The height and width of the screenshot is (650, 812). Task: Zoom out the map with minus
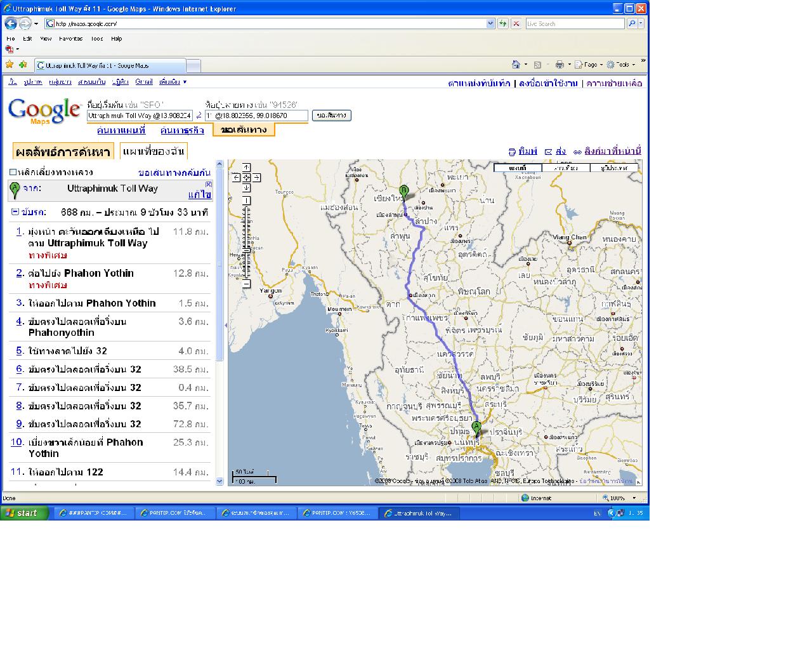point(247,284)
